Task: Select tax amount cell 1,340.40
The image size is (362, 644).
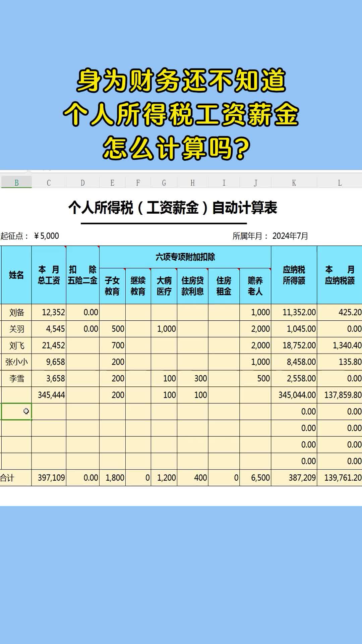Action: point(340,345)
